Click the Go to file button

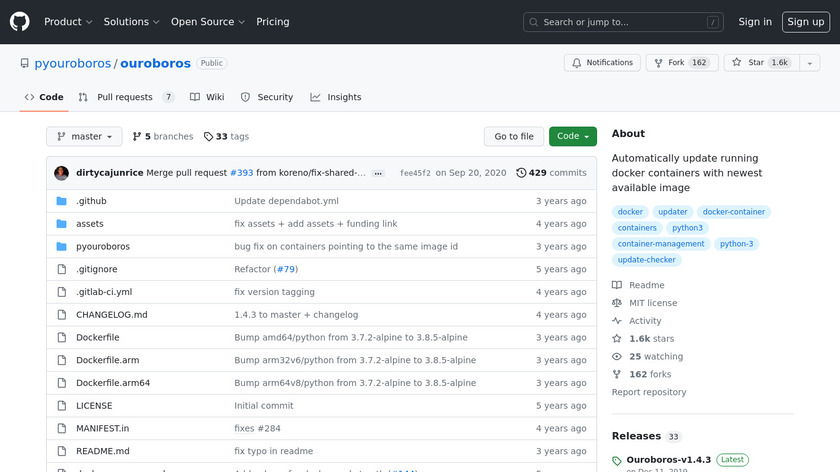514,137
